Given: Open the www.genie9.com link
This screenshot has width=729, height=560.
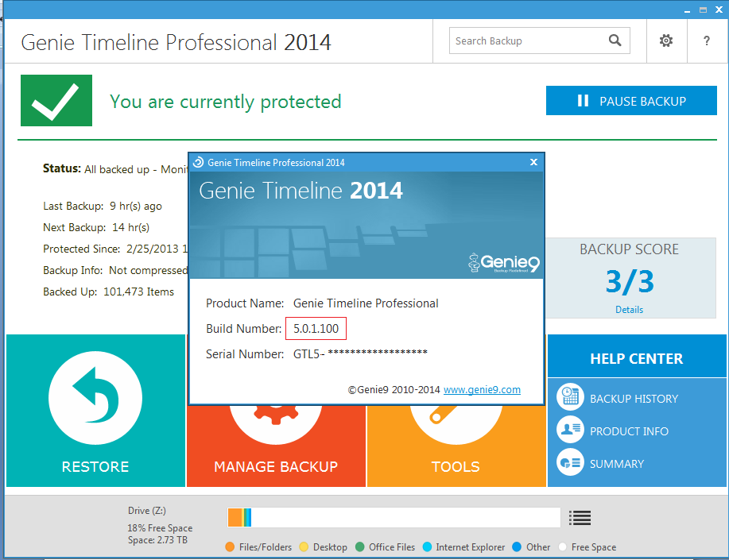Looking at the screenshot, I should [x=482, y=389].
